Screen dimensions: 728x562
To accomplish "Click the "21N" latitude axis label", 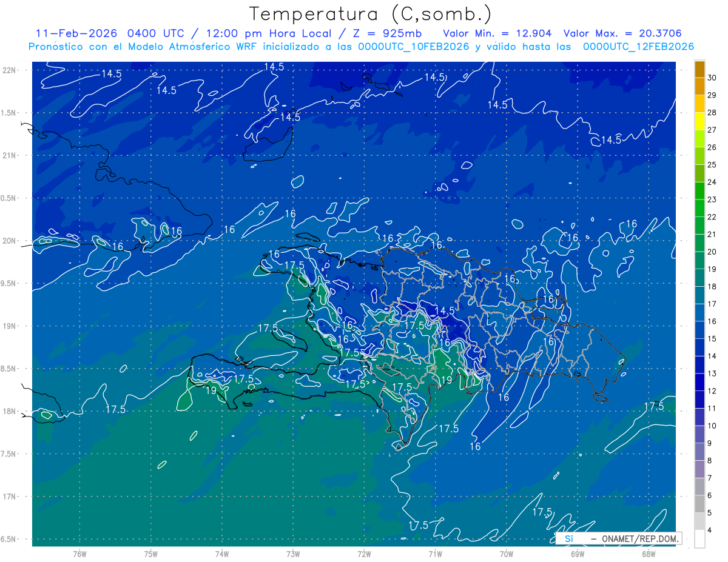I will click(10, 155).
